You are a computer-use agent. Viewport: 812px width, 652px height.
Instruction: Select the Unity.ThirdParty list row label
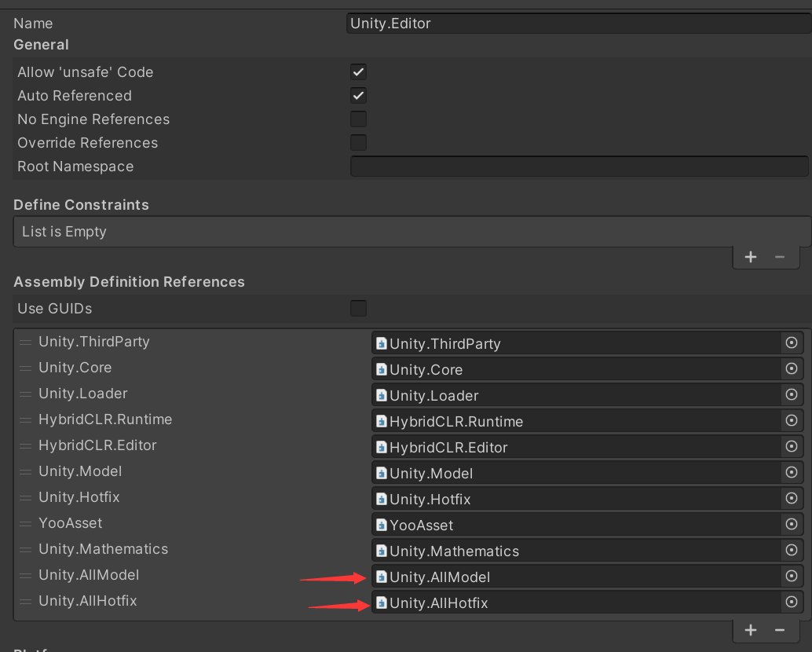click(94, 342)
